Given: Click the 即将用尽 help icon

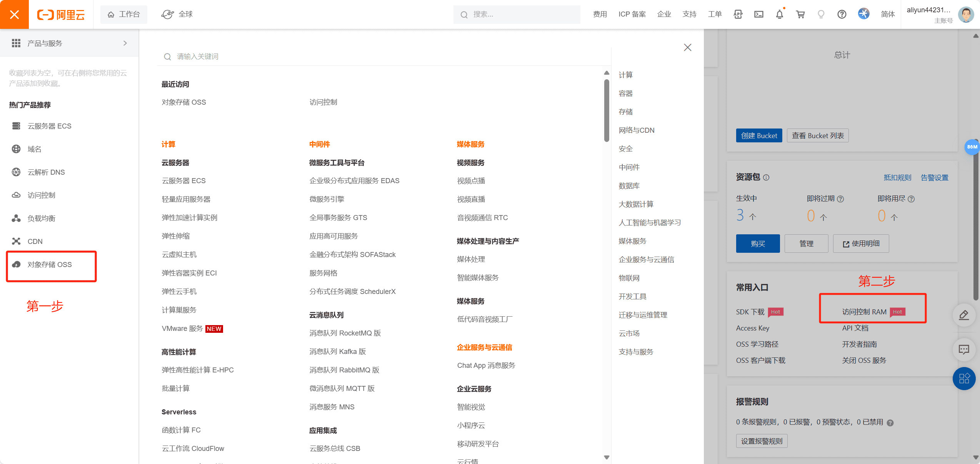Looking at the screenshot, I should 911,199.
